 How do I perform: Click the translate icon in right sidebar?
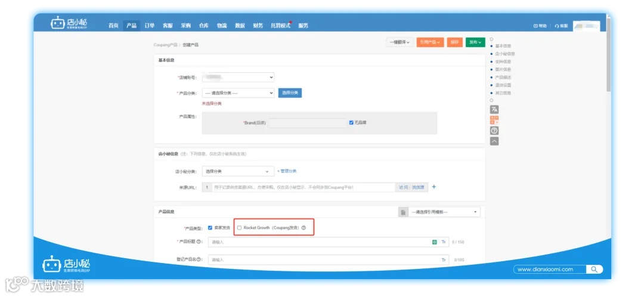pos(494,110)
